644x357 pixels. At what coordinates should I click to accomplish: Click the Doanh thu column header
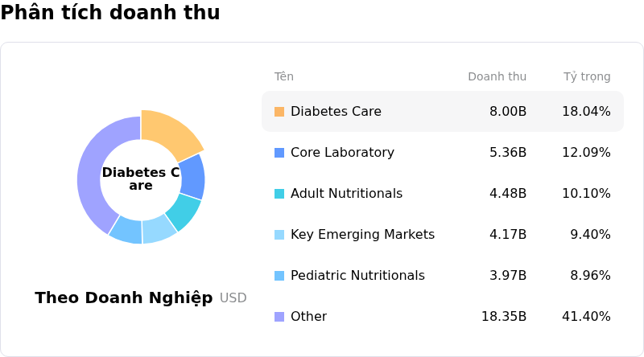pyautogui.click(x=497, y=77)
